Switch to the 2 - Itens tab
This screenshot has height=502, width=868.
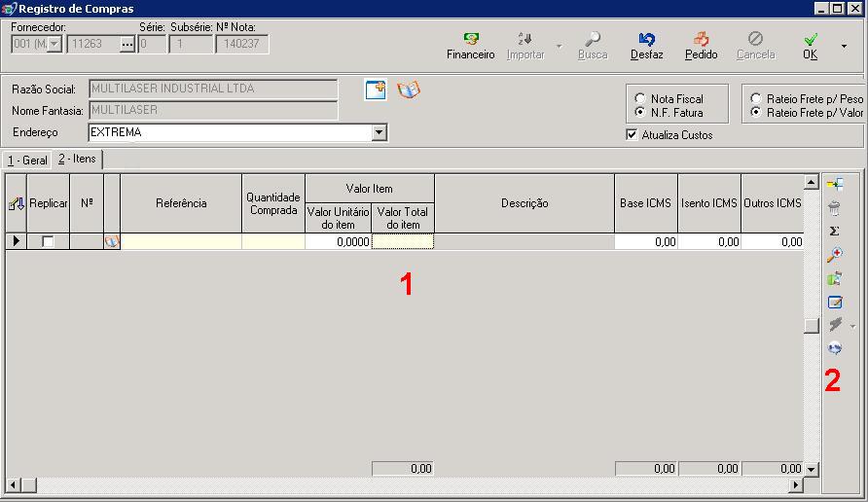coord(77,159)
